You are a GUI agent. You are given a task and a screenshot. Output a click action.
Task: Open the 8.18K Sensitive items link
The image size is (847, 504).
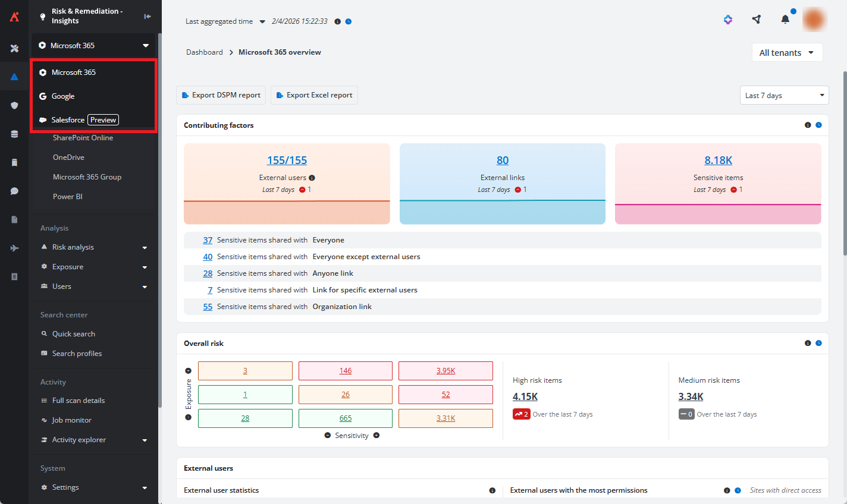coord(718,160)
